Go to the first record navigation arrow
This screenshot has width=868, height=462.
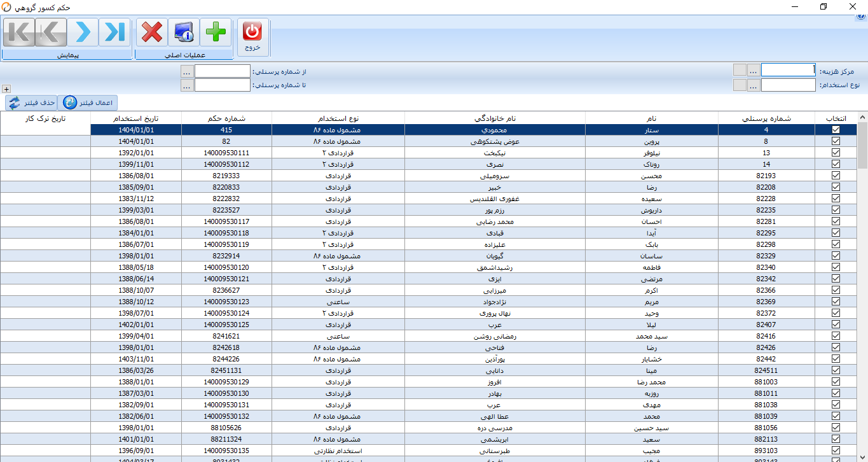(x=19, y=32)
